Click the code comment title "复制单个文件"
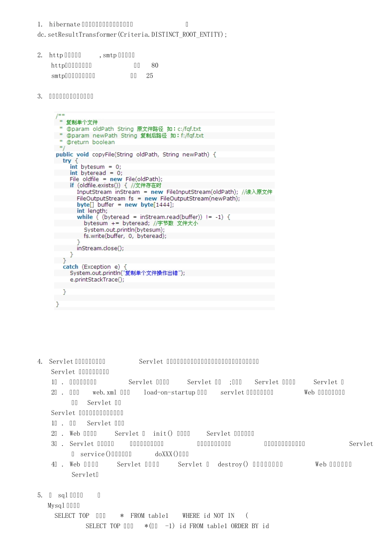The image size is (392, 555). 82,122
